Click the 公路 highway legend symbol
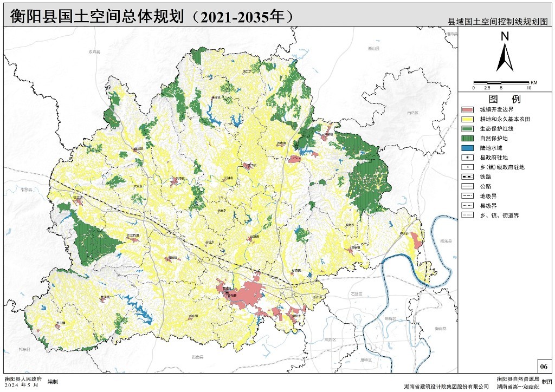Screen dimensions: 555x392 coord(467,186)
